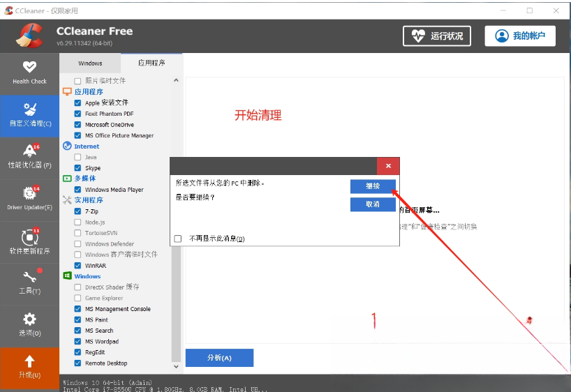
Task: Select the 自定义清理 broom icon
Action: tap(29, 109)
